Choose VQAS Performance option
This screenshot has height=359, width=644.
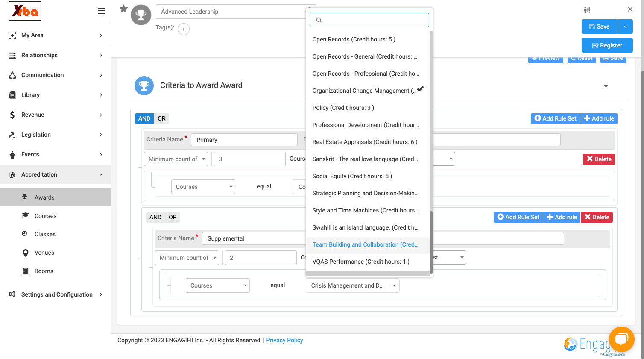pos(368,262)
